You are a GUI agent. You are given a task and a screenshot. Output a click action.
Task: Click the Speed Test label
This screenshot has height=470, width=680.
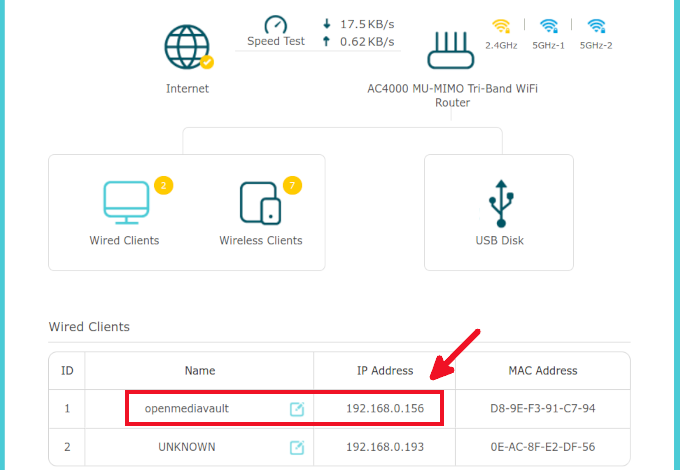pos(276,42)
